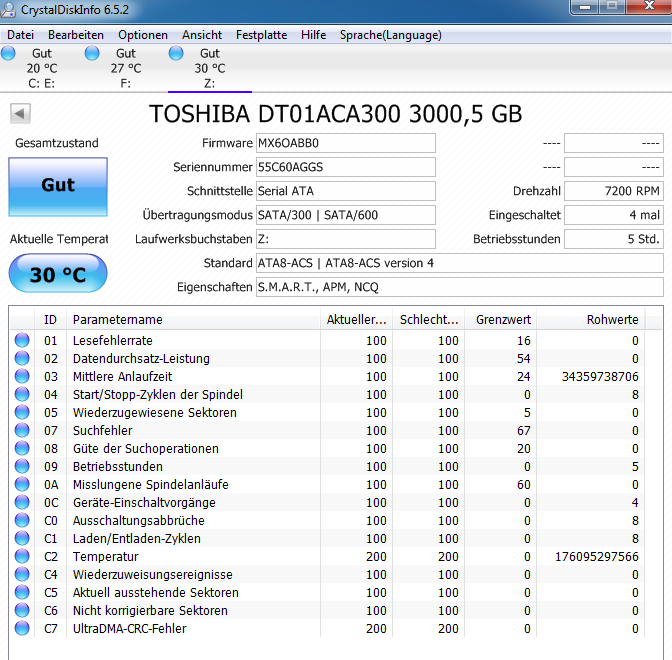Click the status orb for Güte der Suchoperationen row
The width and height of the screenshot is (672, 660).
(x=22, y=448)
